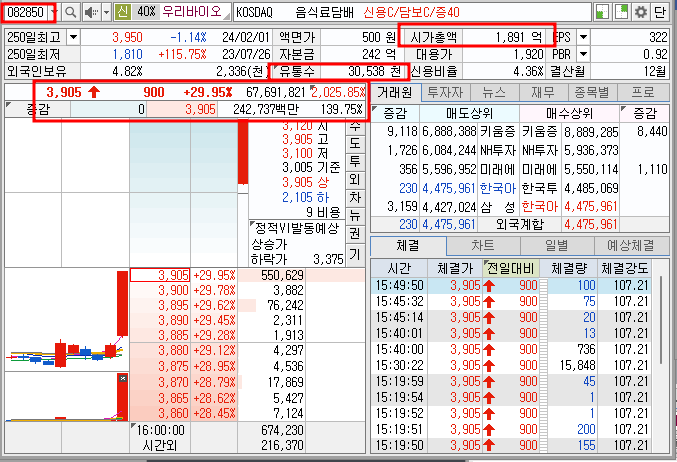Image resolution: width=677 pixels, height=462 pixels.
Task: Click the stock name 우리바이오
Action: [x=192, y=12]
